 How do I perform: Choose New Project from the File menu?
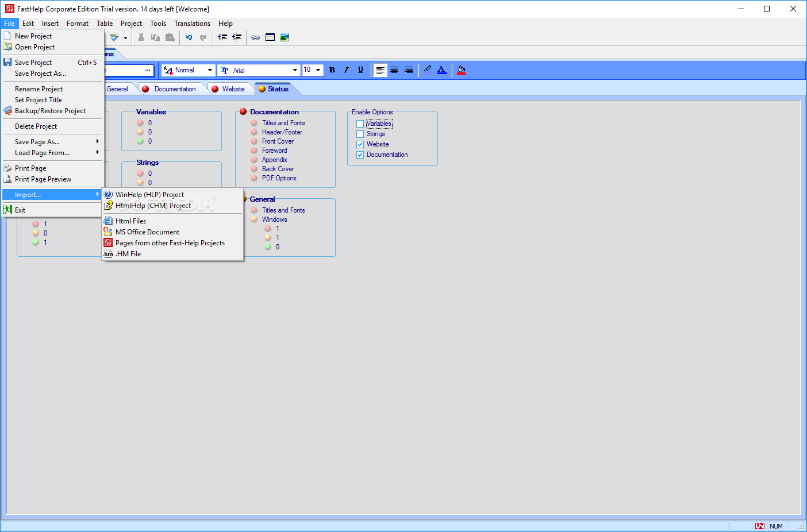[x=52, y=36]
